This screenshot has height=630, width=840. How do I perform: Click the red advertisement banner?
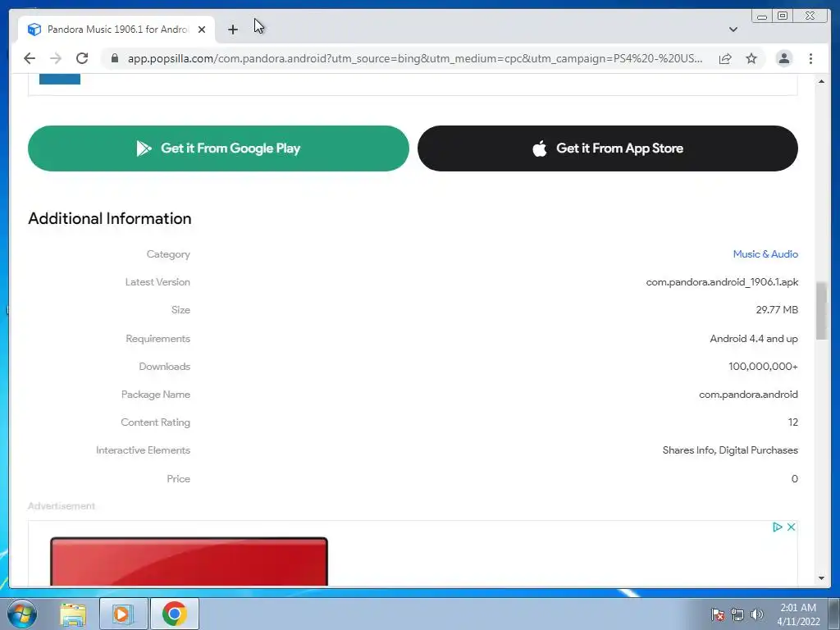click(x=189, y=561)
